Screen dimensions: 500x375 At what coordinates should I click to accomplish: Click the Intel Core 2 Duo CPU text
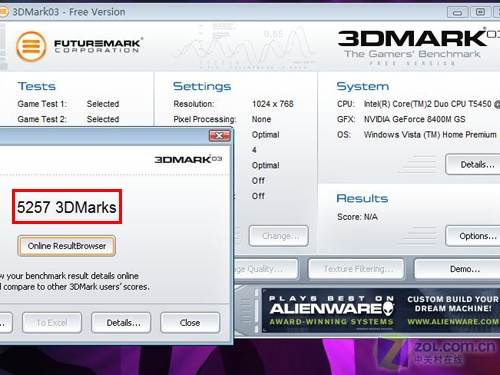click(x=432, y=104)
